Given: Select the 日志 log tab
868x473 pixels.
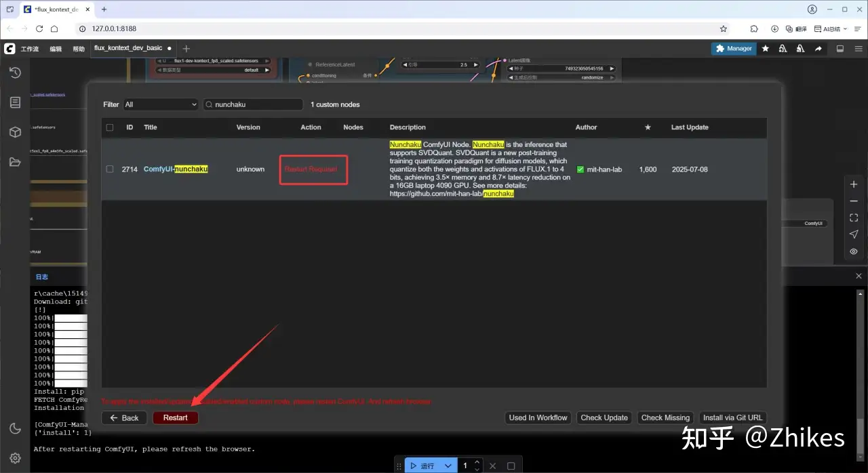Looking at the screenshot, I should pos(42,276).
